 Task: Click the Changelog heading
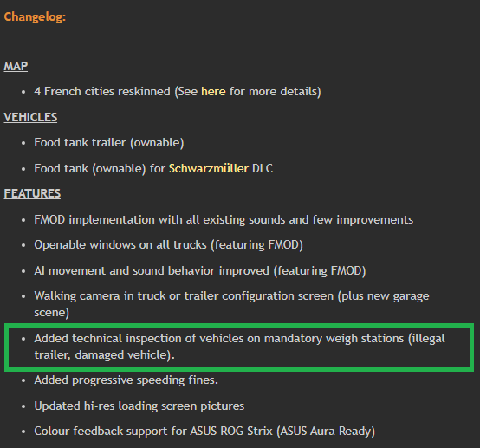click(35, 16)
